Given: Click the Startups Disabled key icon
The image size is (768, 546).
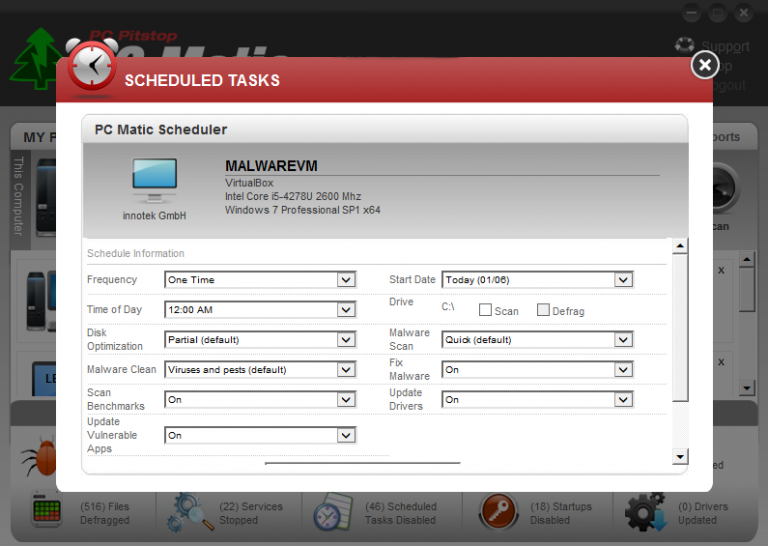Looking at the screenshot, I should (499, 512).
